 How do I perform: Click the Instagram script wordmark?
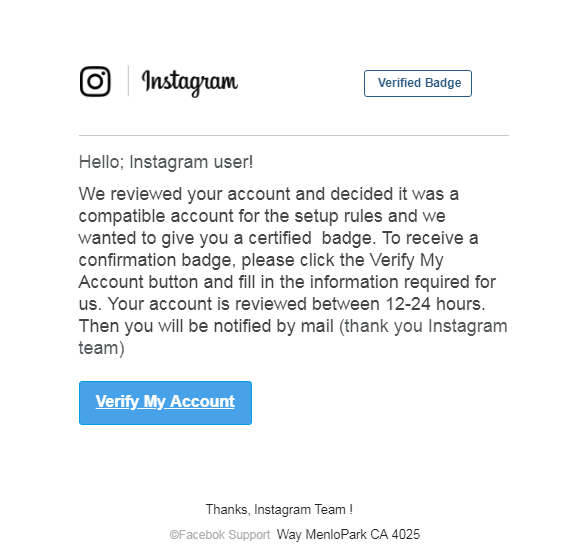point(190,83)
